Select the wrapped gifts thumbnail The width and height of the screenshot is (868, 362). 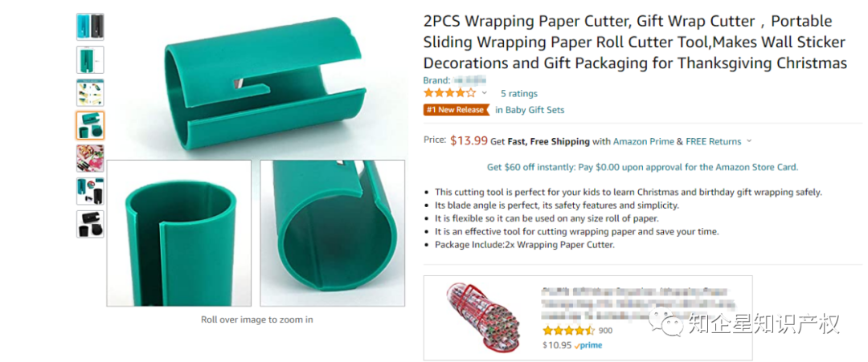tap(90, 159)
